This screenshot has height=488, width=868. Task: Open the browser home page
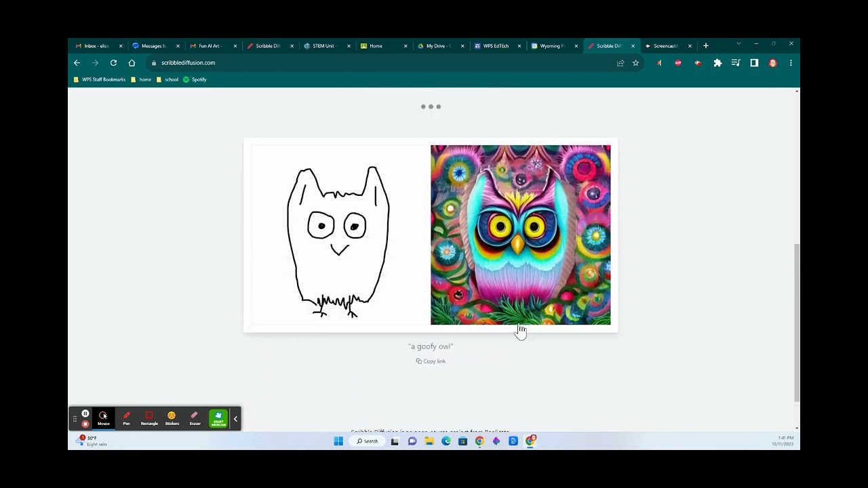(x=132, y=63)
